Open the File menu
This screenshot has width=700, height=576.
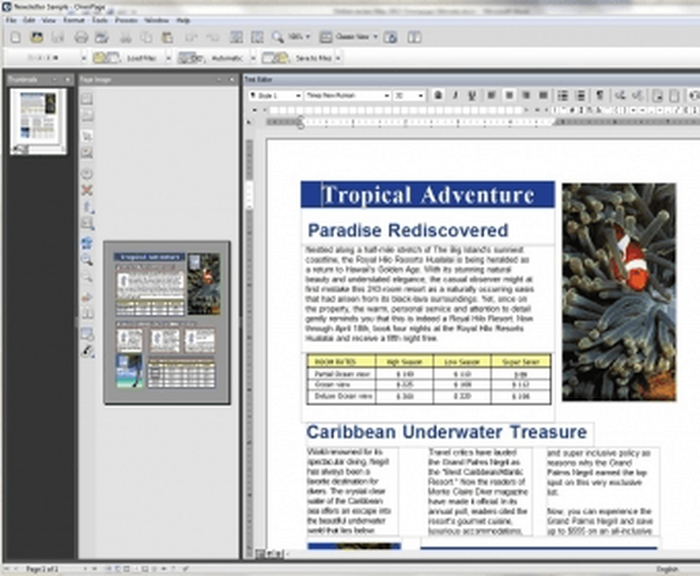pyautogui.click(x=11, y=21)
